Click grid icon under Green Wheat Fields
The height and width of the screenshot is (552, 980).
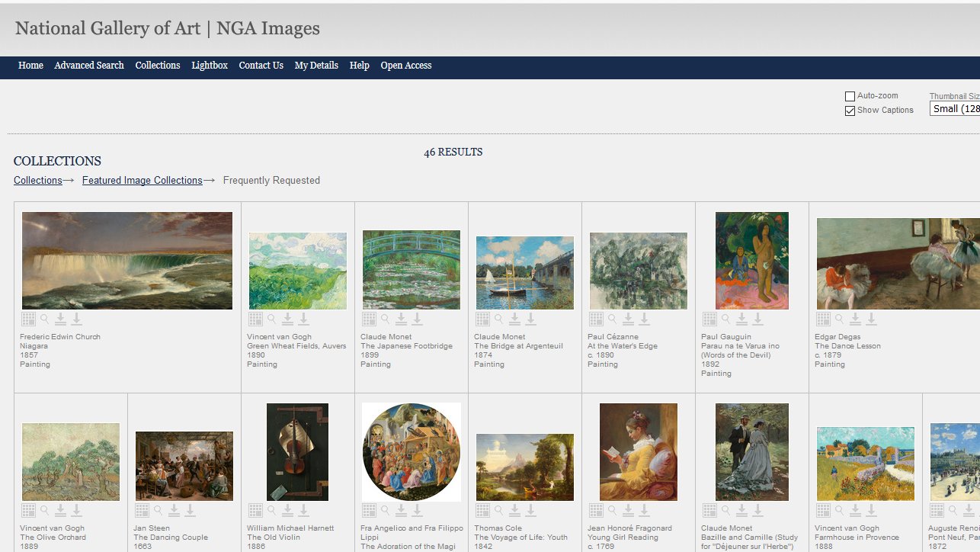tap(255, 319)
